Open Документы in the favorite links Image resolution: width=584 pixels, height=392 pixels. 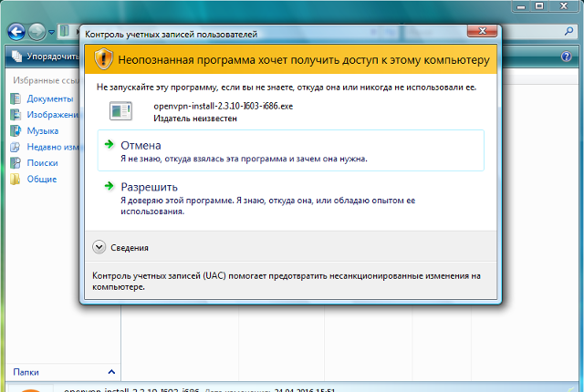click(50, 99)
